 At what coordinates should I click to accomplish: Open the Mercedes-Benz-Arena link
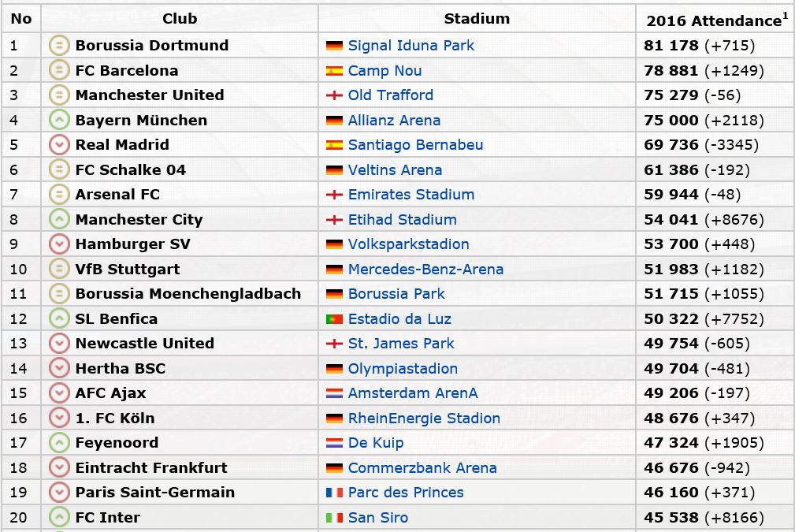pos(425,270)
